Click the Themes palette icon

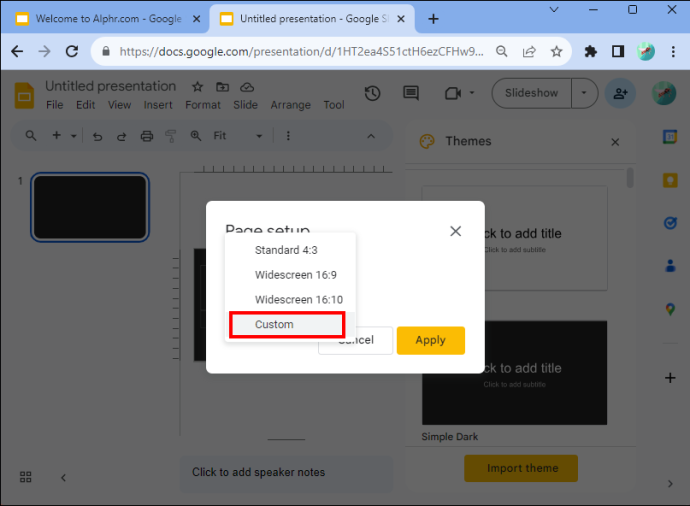click(427, 141)
